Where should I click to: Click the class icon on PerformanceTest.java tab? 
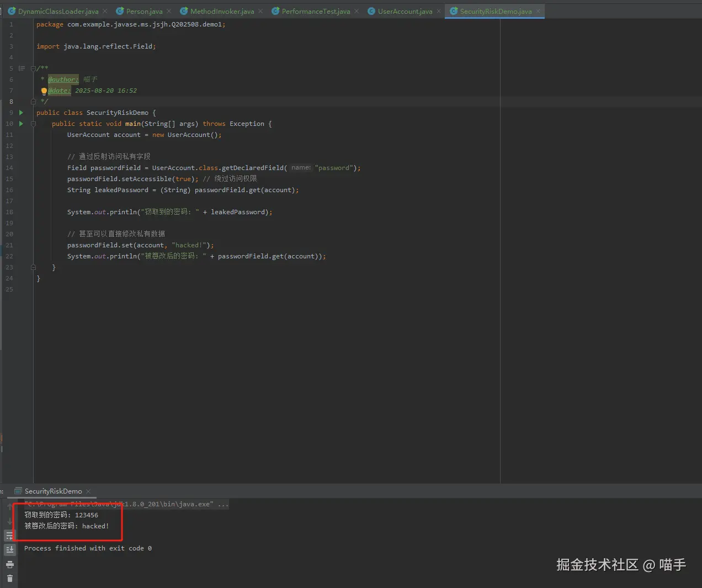(x=275, y=11)
